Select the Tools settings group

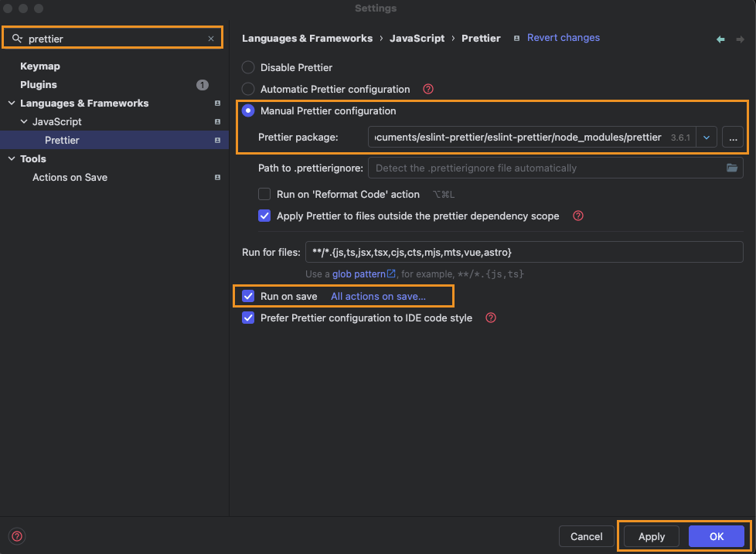coord(32,158)
